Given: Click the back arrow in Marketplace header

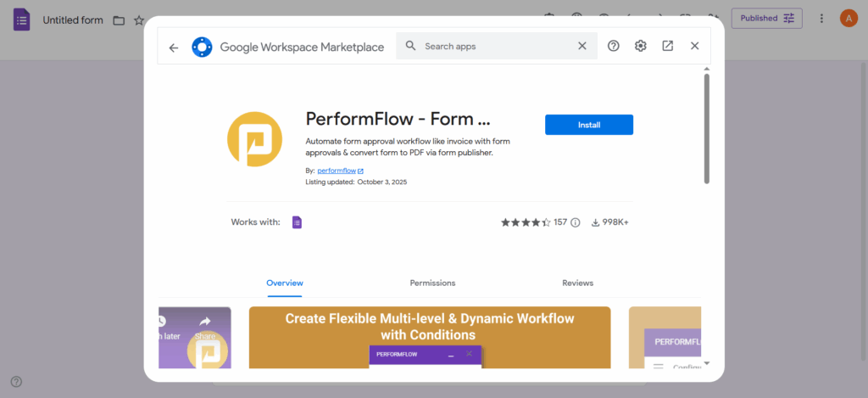Looking at the screenshot, I should (174, 48).
